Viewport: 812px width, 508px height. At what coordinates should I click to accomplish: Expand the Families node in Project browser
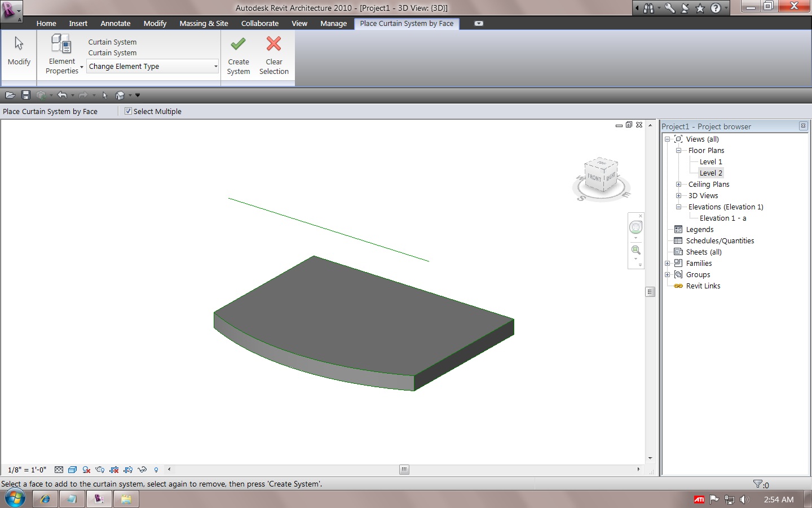pos(667,264)
